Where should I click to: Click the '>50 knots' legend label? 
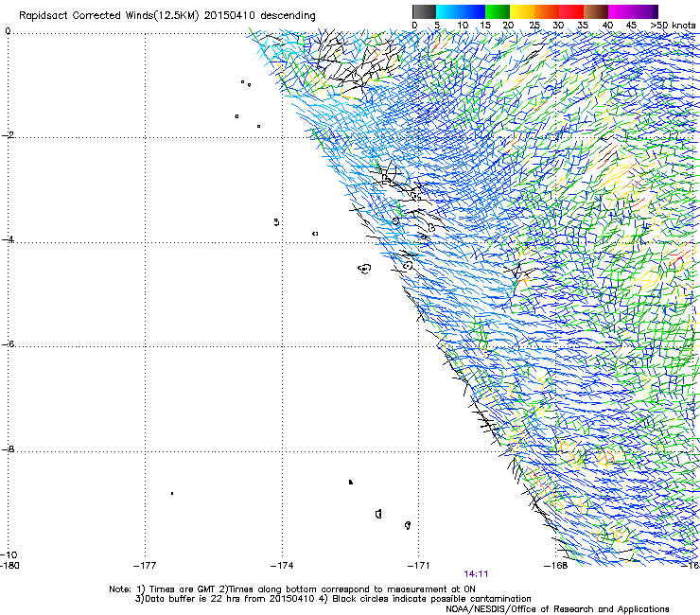pyautogui.click(x=673, y=26)
